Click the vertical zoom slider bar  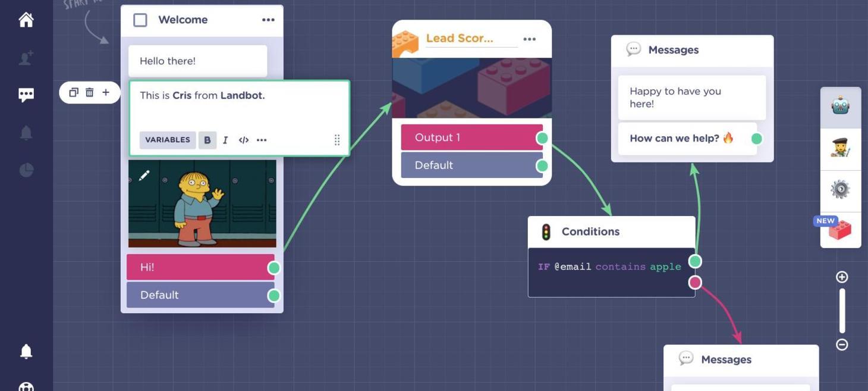pyautogui.click(x=842, y=311)
